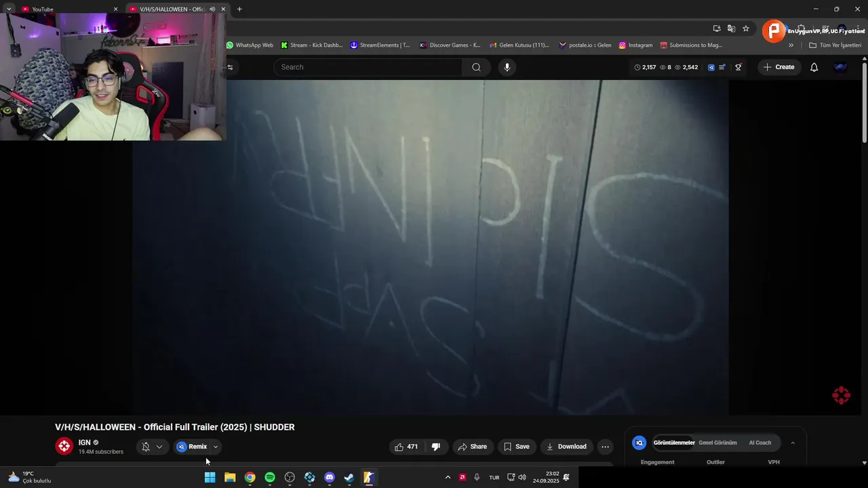Open File Explorer from the taskbar
868x488 pixels.
click(x=230, y=477)
